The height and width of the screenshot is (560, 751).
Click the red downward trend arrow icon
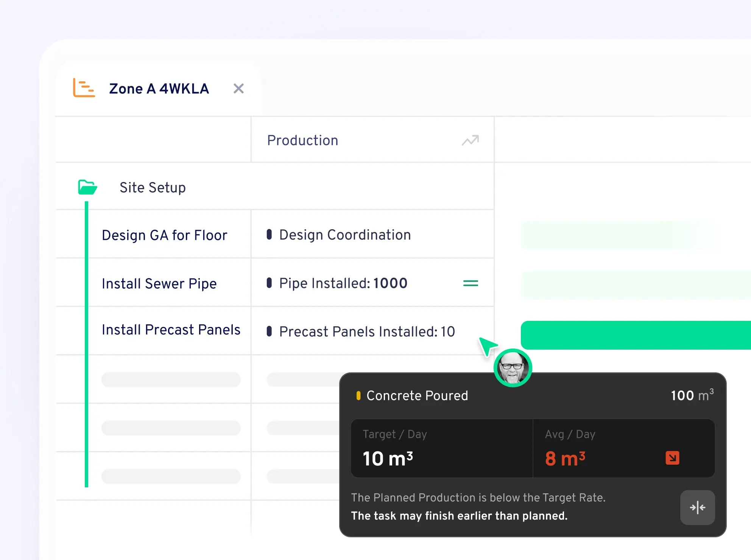(672, 458)
